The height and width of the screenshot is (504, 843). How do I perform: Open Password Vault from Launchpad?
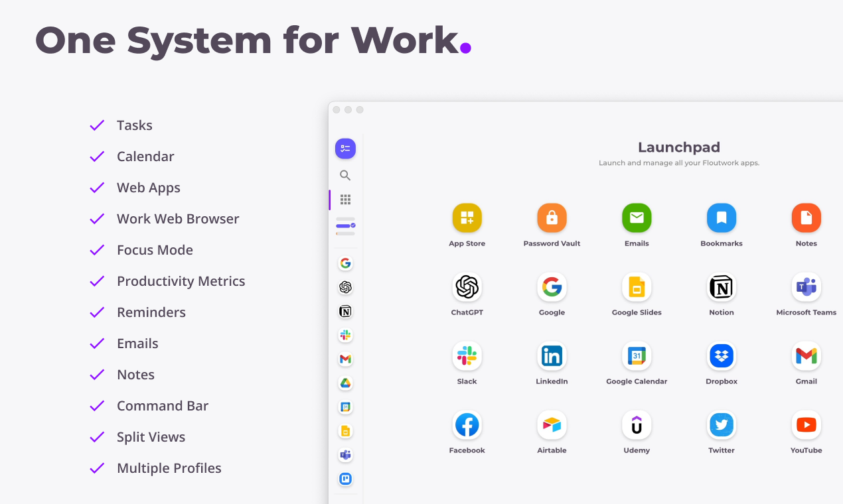coord(552,218)
